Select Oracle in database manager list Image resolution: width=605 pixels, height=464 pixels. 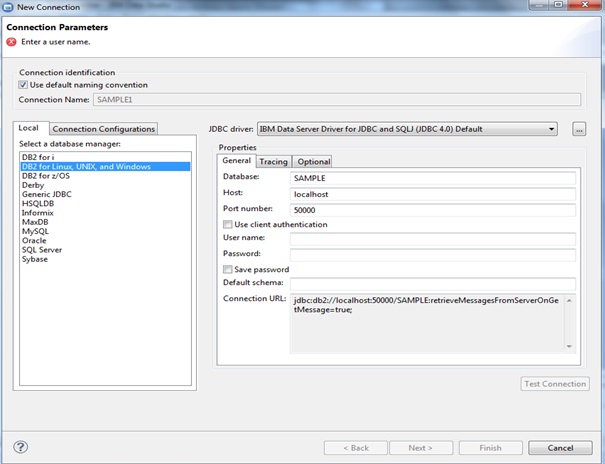(x=34, y=240)
